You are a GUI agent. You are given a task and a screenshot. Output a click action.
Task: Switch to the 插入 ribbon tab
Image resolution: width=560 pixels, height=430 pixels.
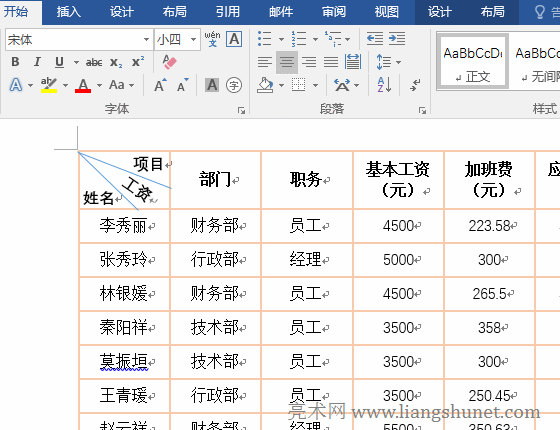click(69, 12)
